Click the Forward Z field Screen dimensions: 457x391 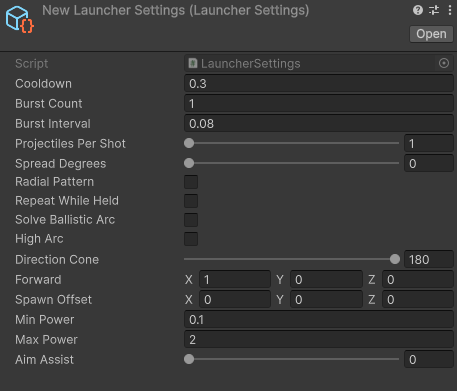coord(418,279)
